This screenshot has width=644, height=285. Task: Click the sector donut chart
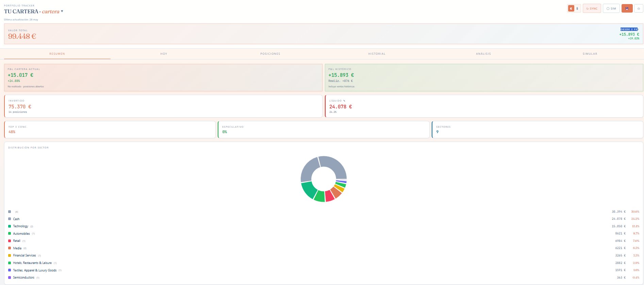coord(324,179)
